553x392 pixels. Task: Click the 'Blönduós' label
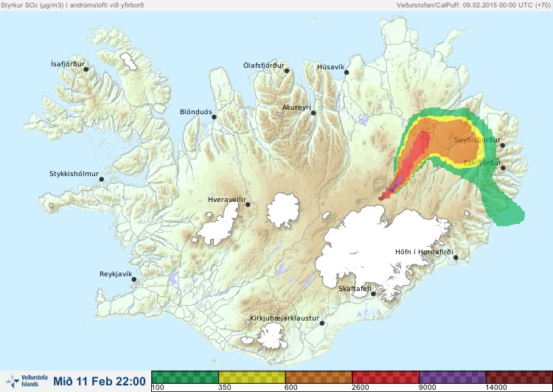click(195, 112)
